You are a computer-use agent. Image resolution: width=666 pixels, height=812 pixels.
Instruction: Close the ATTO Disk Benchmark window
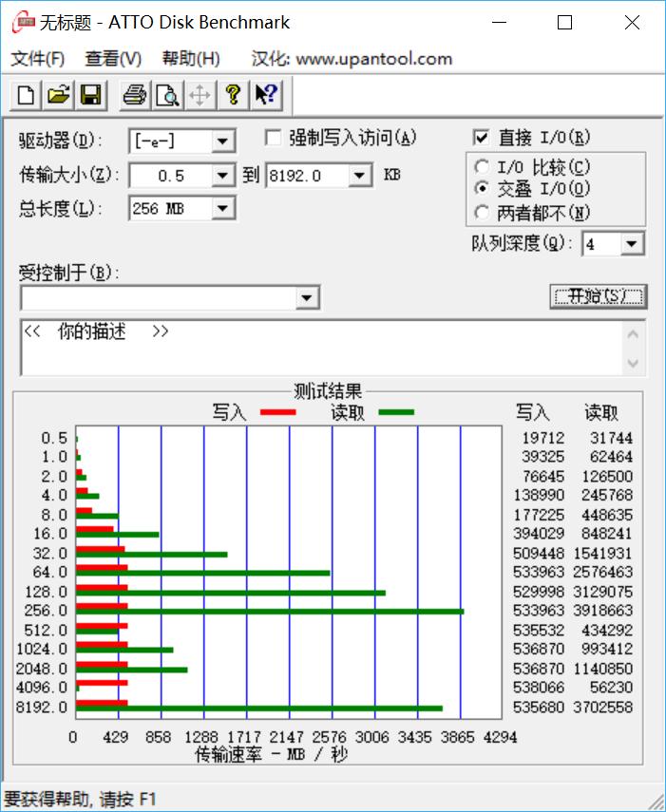(632, 22)
